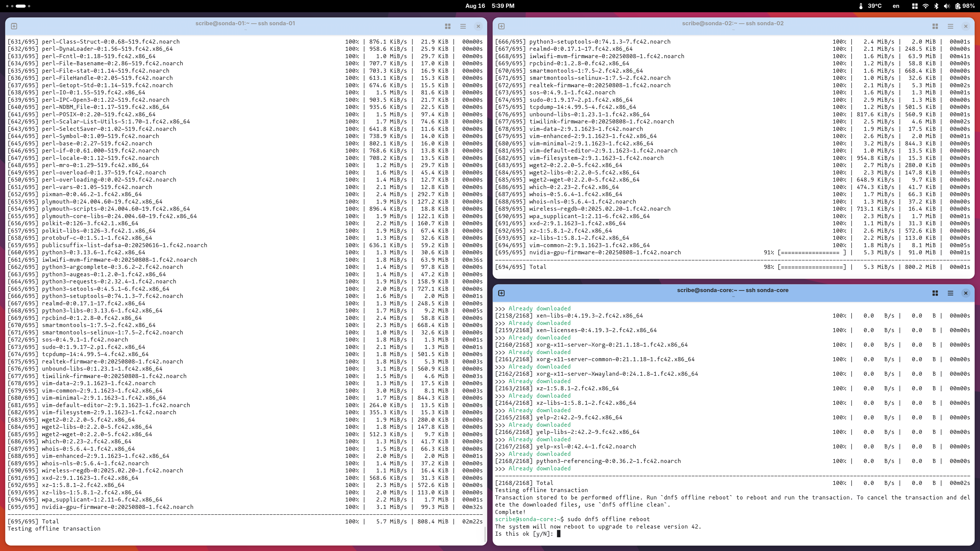Open hamburger menu of sonda-core terminal
This screenshot has height=551, width=980.
coord(950,293)
